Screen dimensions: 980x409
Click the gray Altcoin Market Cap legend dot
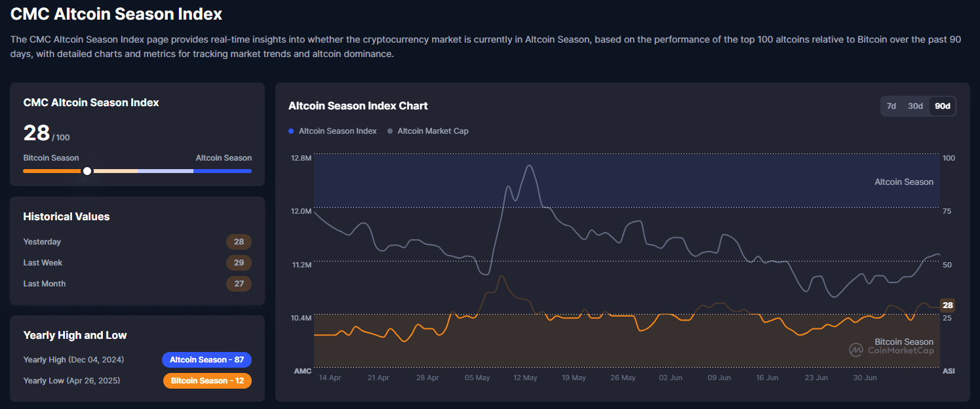tap(390, 131)
